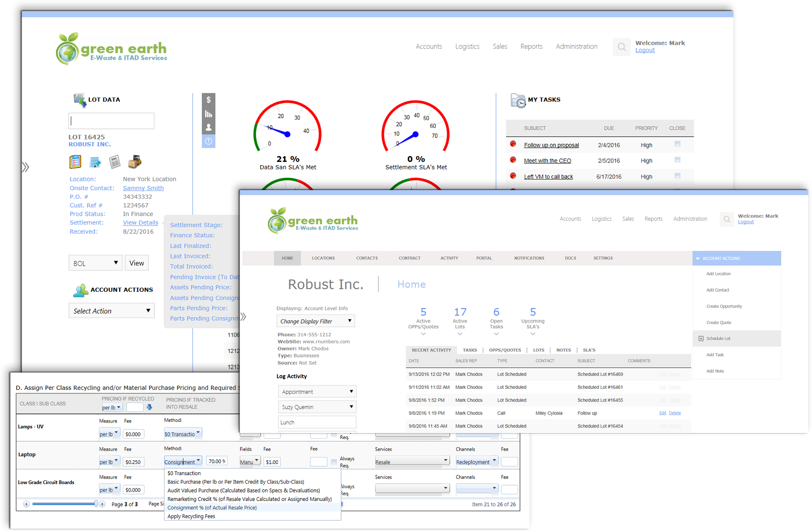Viewport: 812px width, 532px height.
Task: Check the Close box for Follow up on proposal
Action: tap(677, 144)
